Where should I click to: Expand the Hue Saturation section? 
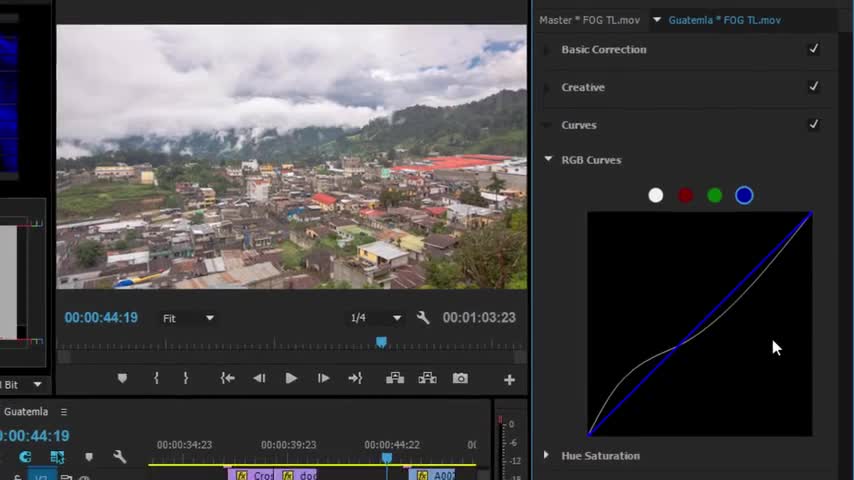tap(546, 455)
